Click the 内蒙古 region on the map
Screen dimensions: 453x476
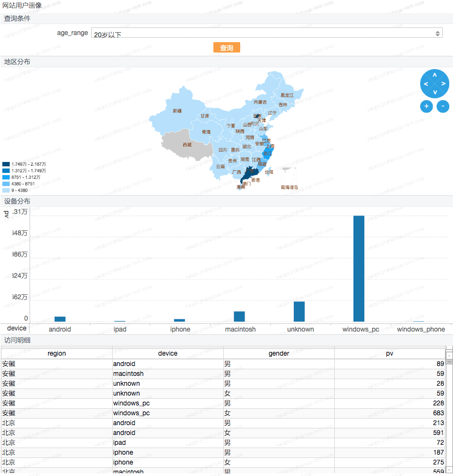click(260, 102)
